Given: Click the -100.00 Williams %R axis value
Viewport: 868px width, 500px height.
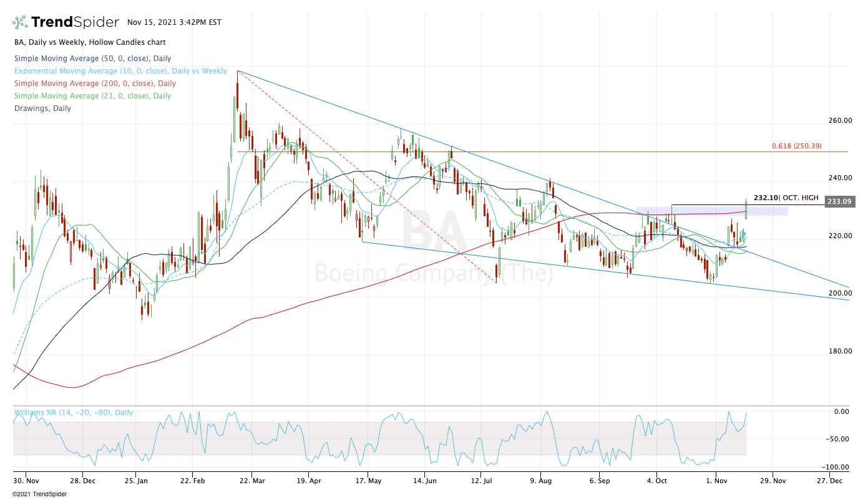Looking at the screenshot, I should click(x=837, y=467).
